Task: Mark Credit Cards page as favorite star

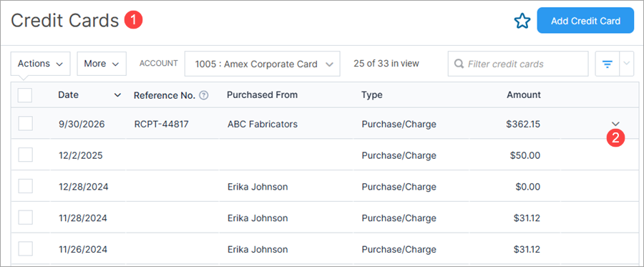Action: click(x=522, y=21)
